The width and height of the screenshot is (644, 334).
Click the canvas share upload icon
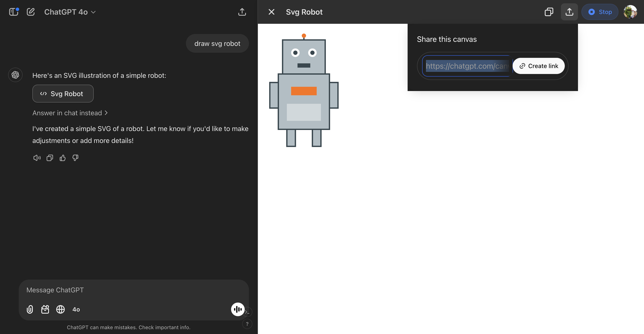(569, 12)
